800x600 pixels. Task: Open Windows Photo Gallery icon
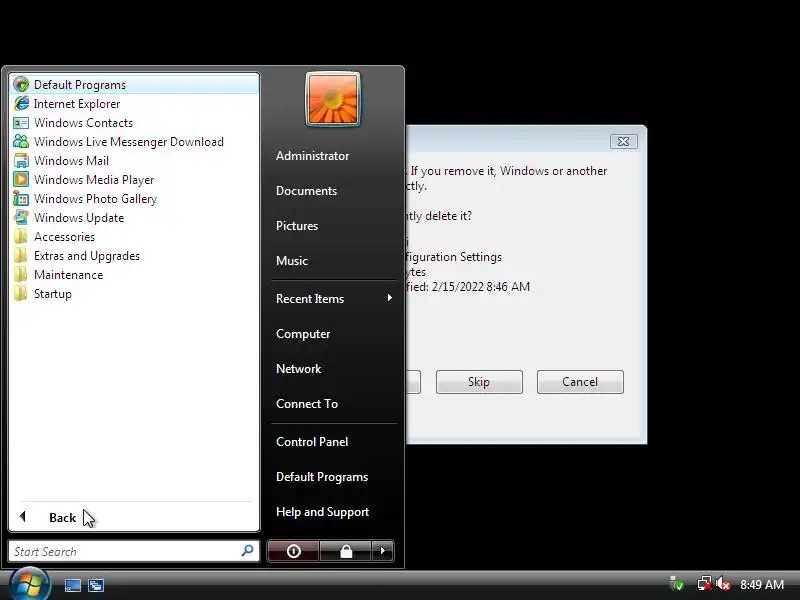pyautogui.click(x=21, y=198)
